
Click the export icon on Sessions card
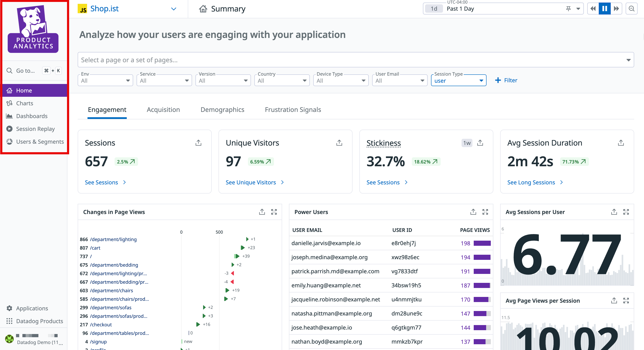[198, 143]
